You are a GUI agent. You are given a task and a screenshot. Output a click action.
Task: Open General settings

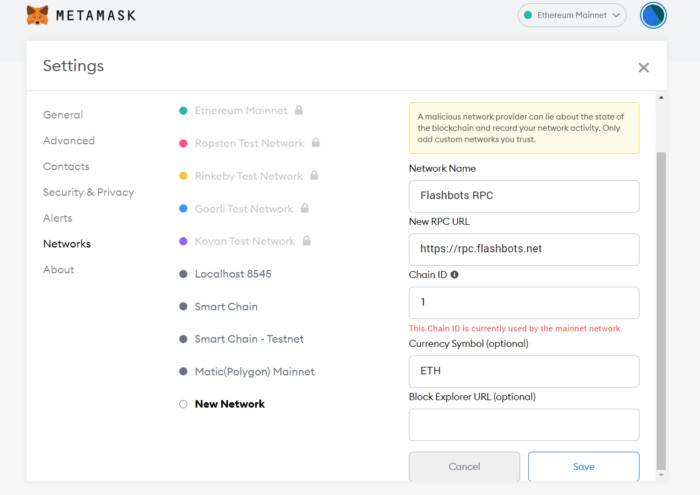[x=63, y=115]
